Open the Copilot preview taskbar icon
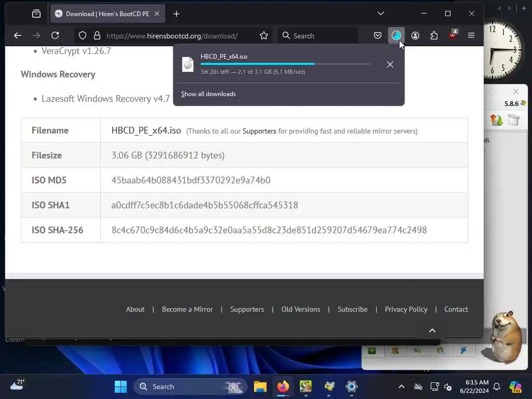 (x=515, y=387)
